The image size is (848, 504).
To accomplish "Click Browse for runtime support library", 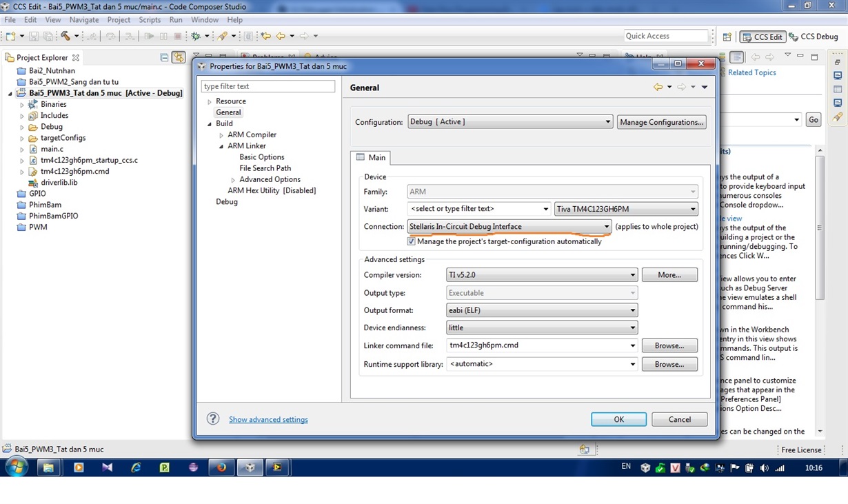I will tap(669, 364).
